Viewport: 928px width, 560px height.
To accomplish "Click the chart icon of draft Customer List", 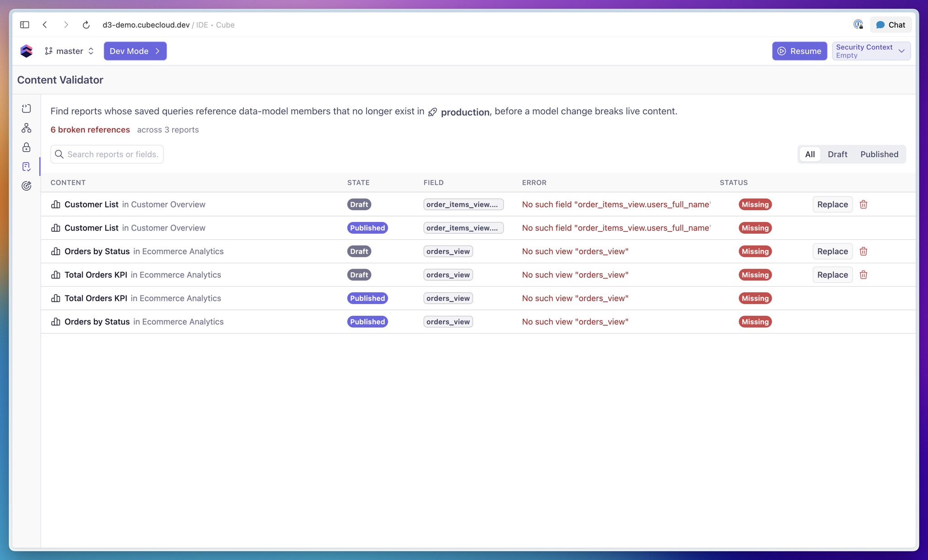I will [56, 204].
